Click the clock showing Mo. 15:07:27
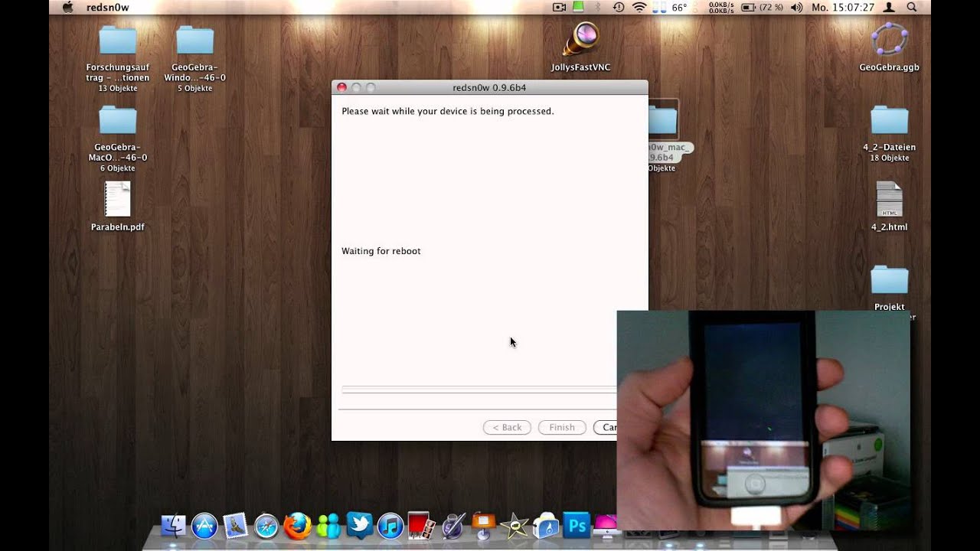 (x=843, y=7)
